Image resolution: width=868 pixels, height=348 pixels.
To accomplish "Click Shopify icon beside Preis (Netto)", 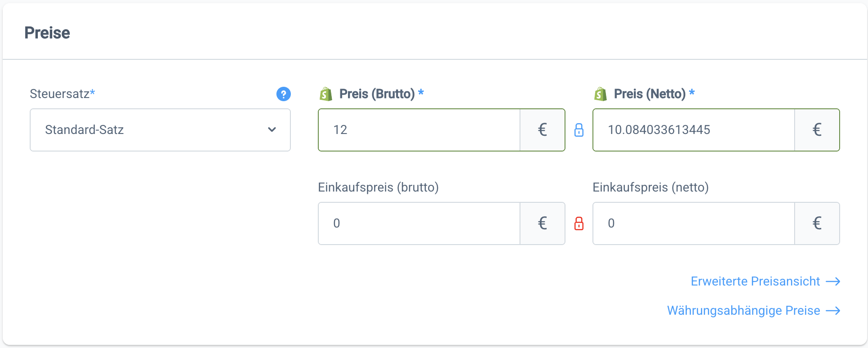I will (600, 94).
